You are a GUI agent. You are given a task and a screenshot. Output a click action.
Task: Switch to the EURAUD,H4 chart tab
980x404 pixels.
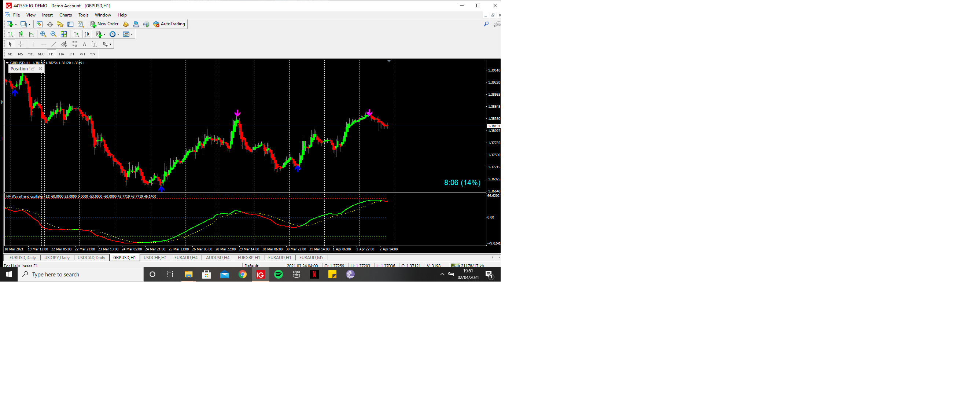click(x=186, y=257)
